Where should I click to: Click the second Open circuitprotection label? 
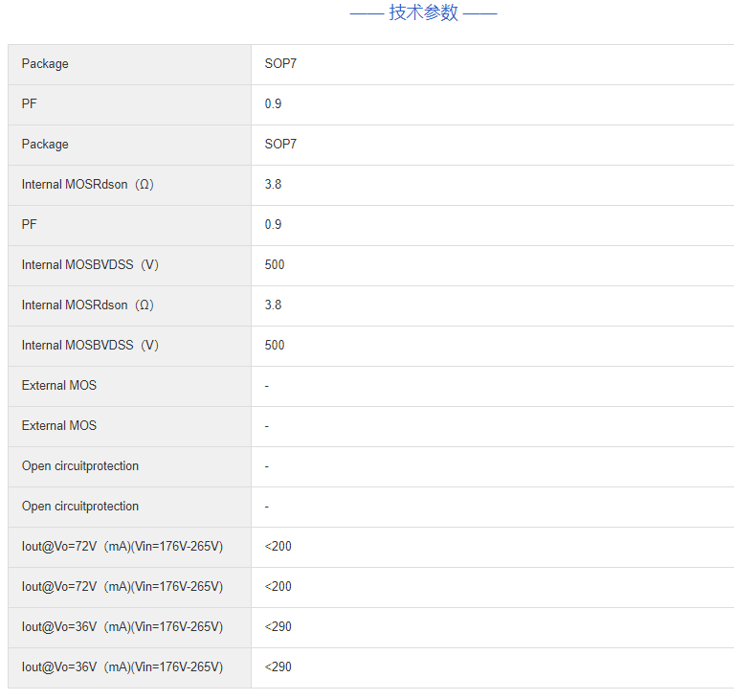click(80, 507)
